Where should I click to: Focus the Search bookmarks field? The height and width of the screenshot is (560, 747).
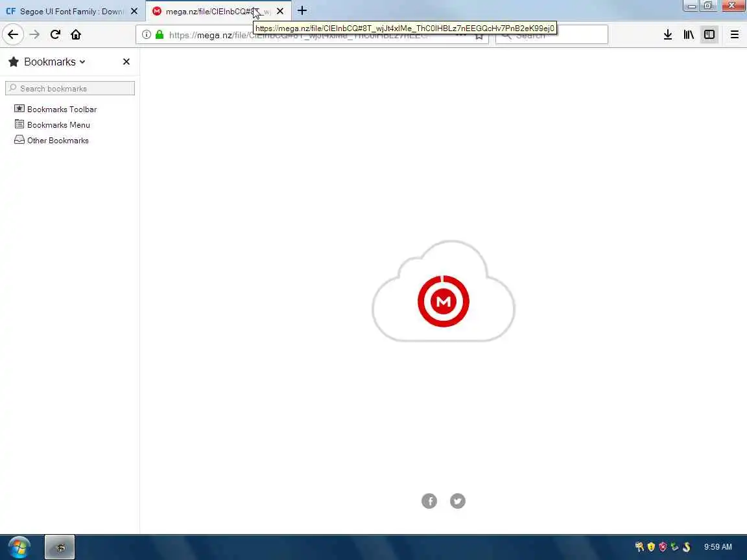70,88
